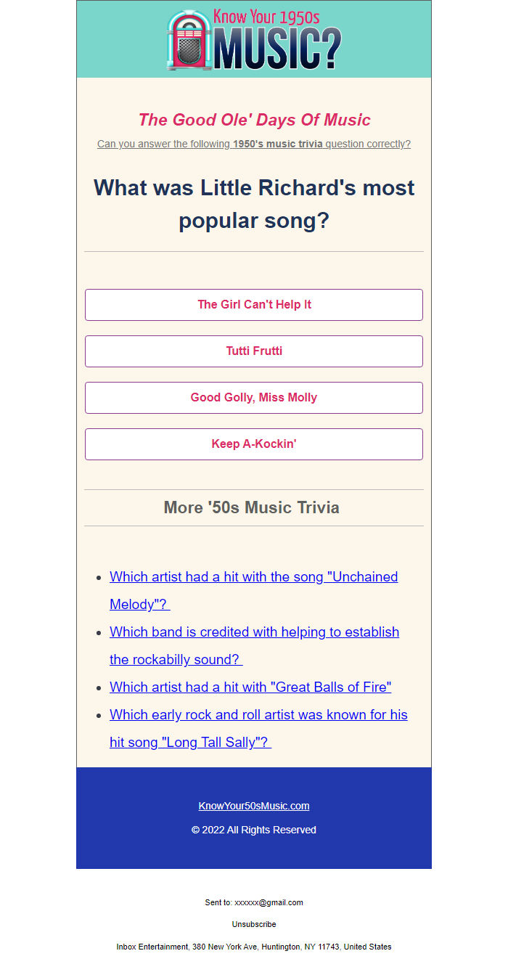Click "The Good Ole' Days Of Music" heading
The width and height of the screenshot is (508, 980).
(254, 120)
